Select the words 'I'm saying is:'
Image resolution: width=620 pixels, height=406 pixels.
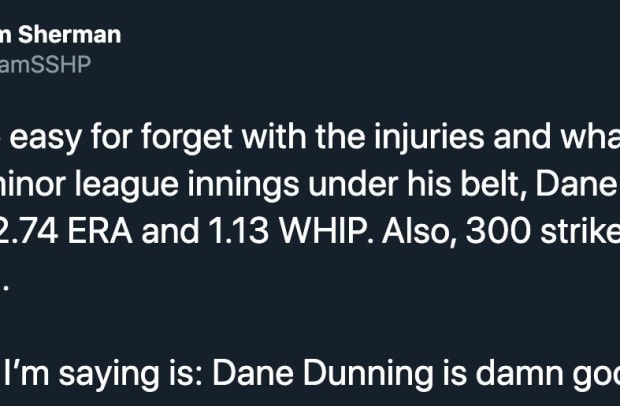102,373
